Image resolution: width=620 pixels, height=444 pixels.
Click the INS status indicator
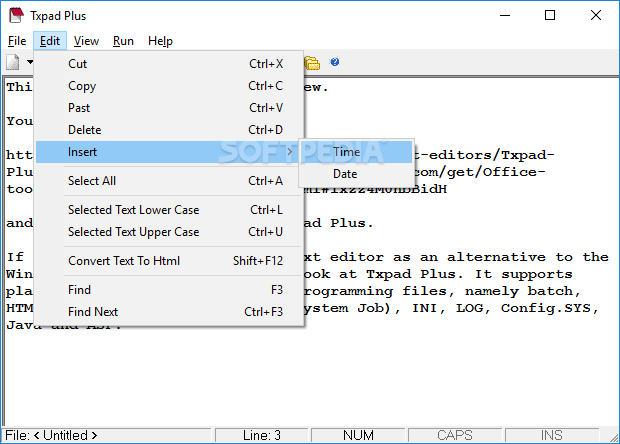coord(552,435)
